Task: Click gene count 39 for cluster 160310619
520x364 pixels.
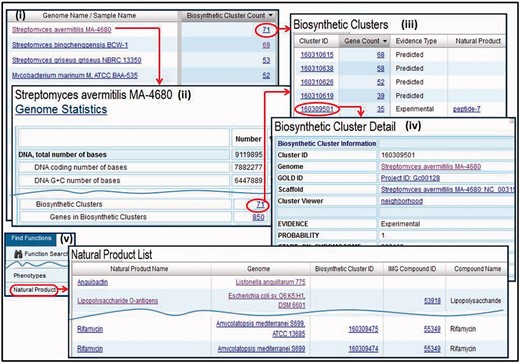Action: pyautogui.click(x=380, y=96)
